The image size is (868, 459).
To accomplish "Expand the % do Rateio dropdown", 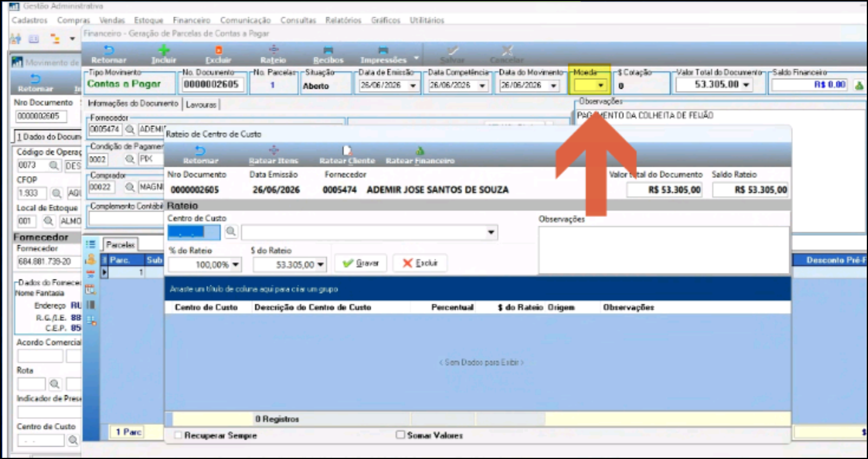I will [236, 265].
